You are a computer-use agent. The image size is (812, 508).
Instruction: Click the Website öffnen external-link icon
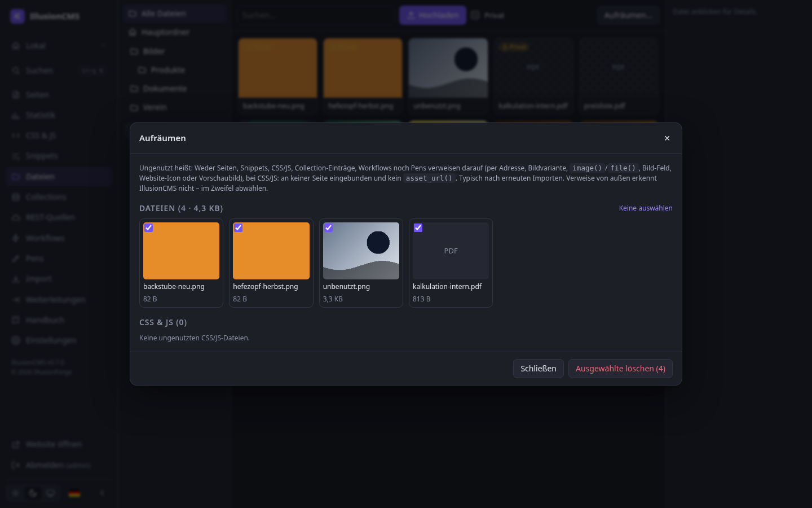click(16, 444)
